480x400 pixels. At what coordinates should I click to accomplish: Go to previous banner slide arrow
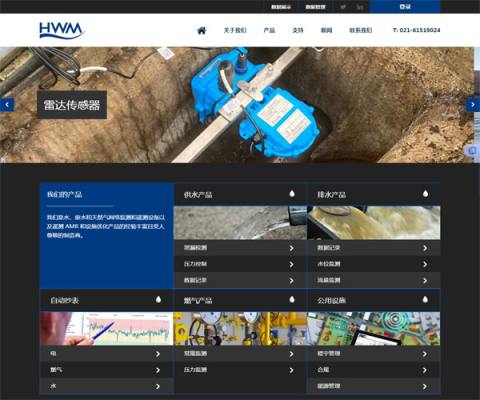[7, 105]
